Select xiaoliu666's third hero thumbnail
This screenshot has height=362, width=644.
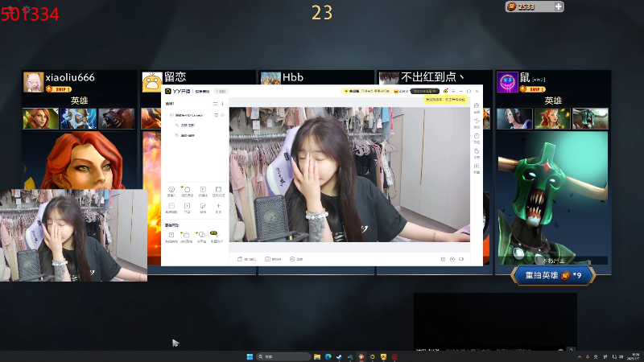click(116, 118)
